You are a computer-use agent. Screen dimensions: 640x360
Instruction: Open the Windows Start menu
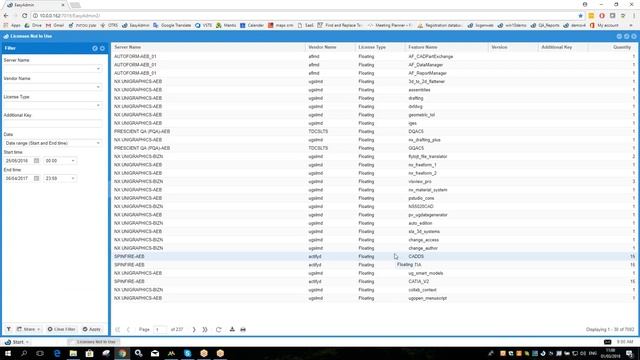(x=8, y=353)
